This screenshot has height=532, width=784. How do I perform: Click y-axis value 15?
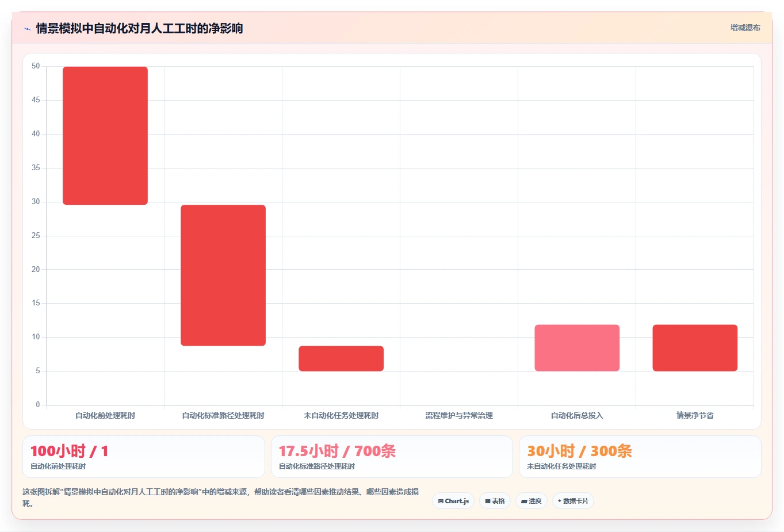pyautogui.click(x=36, y=303)
